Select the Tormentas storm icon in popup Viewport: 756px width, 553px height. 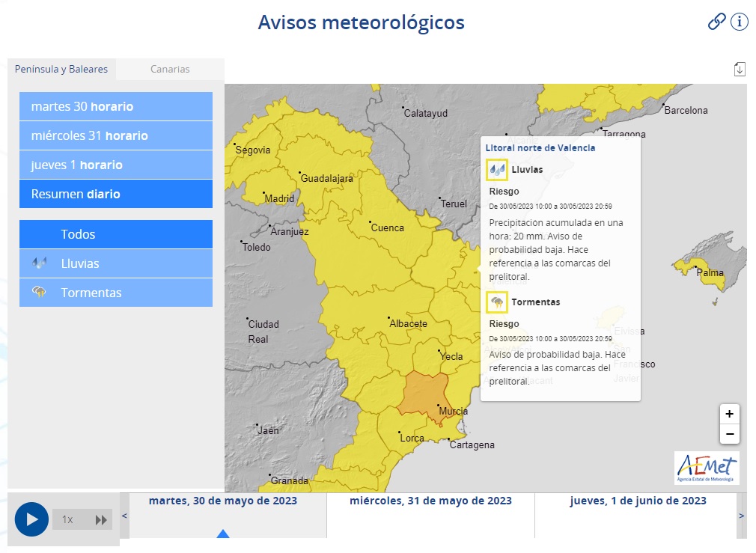(x=496, y=302)
